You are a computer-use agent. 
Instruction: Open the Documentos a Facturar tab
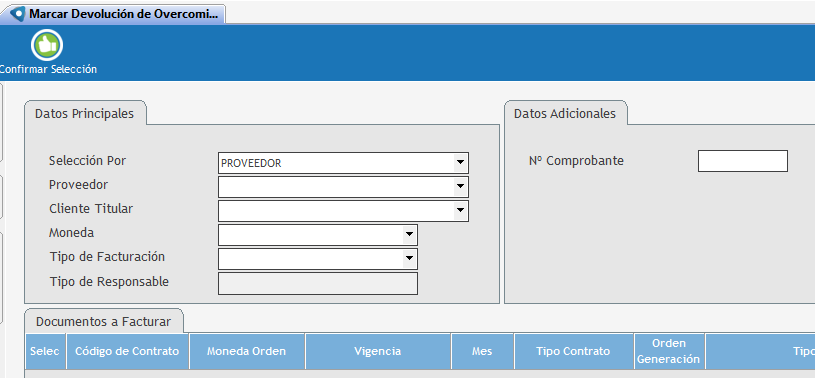[103, 321]
